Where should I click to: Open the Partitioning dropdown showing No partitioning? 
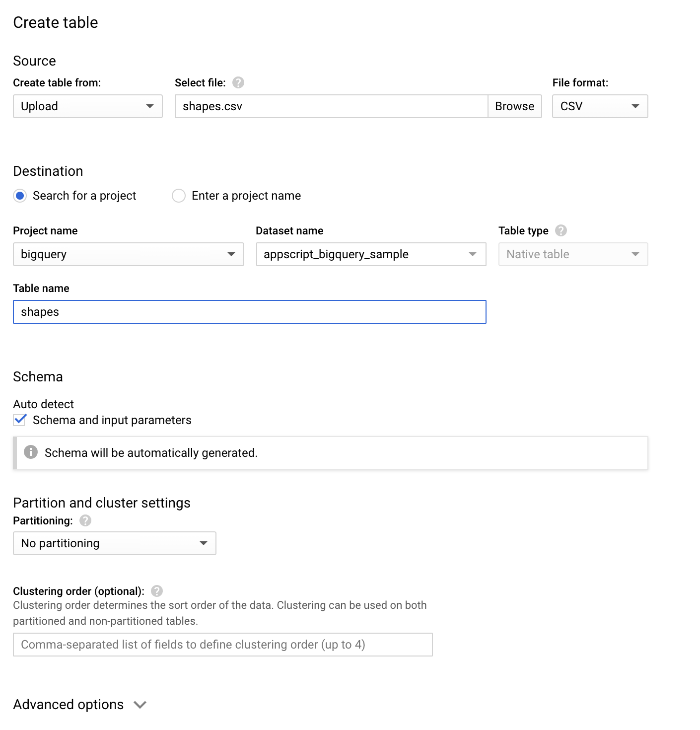(x=114, y=543)
